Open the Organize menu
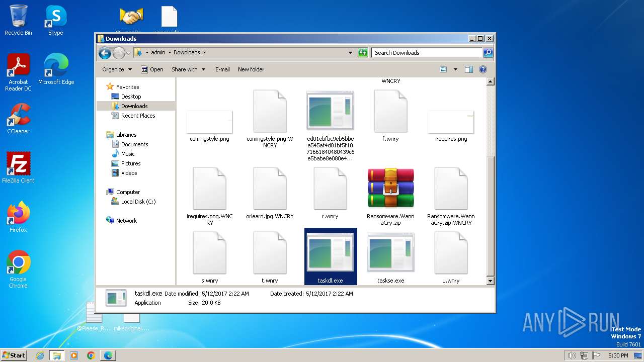 [117, 69]
